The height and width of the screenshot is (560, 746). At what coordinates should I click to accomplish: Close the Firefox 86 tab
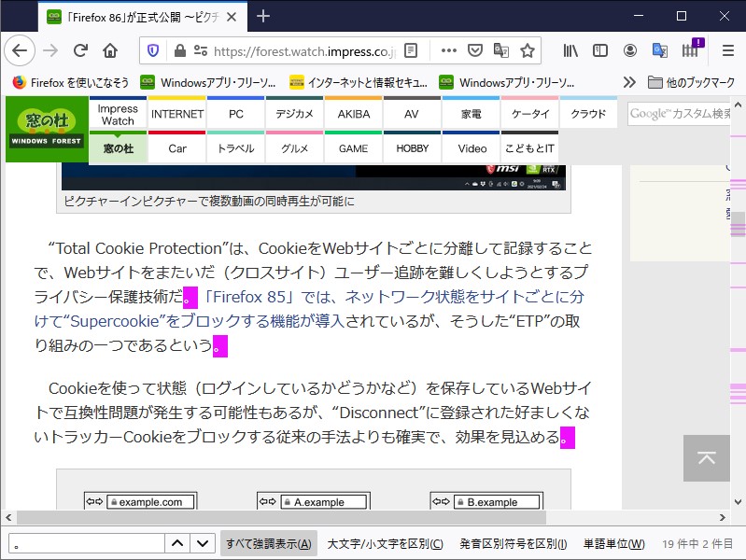click(x=232, y=17)
